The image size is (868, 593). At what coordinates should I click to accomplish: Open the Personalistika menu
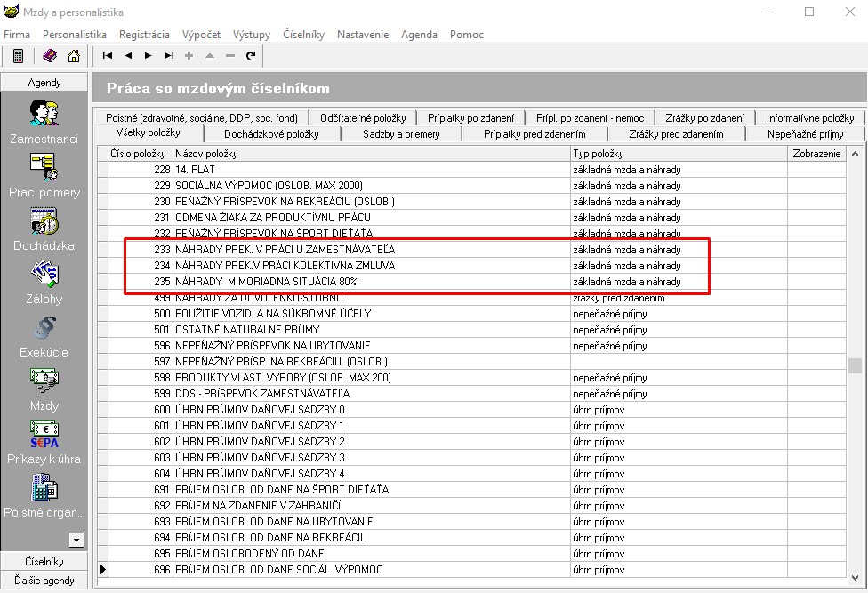pyautogui.click(x=74, y=35)
